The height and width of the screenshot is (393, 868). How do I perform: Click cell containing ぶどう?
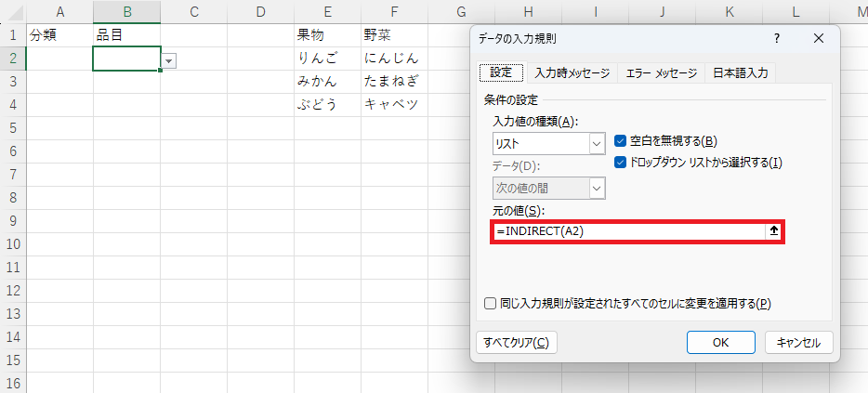328,105
